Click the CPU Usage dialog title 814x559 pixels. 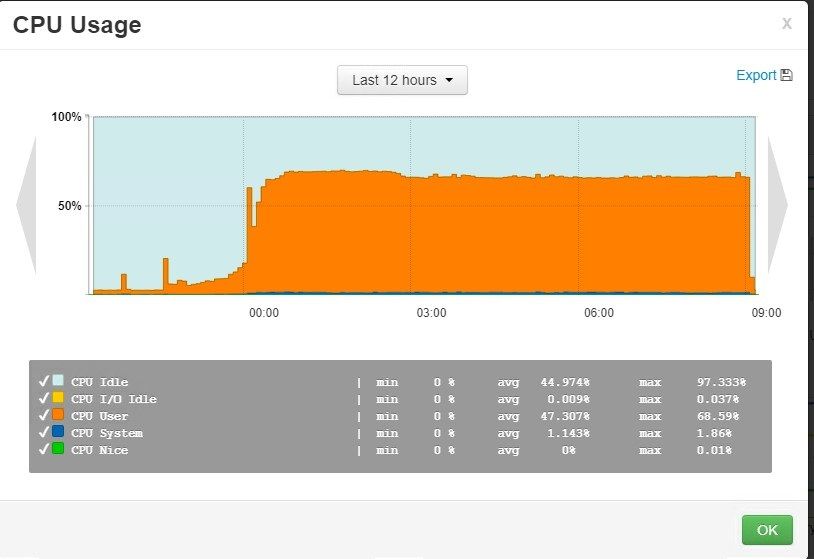click(77, 25)
